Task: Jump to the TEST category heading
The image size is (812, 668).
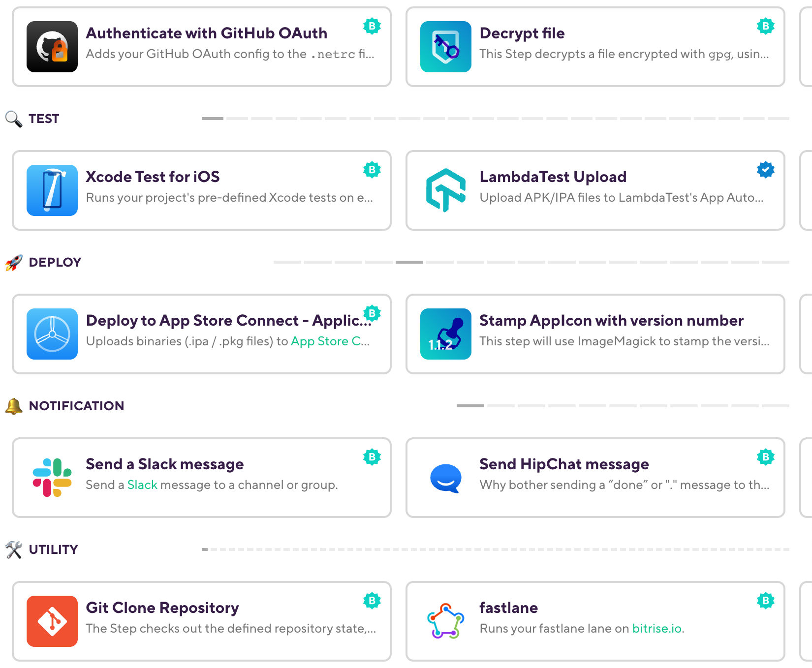Action: click(x=44, y=119)
